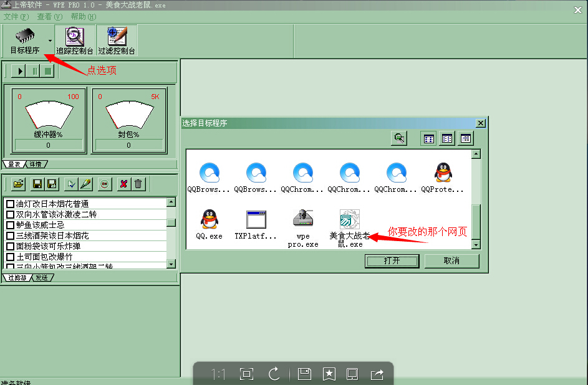Toggle the 面粉袋该可乐炸弹 filter checkbox
Viewport: 588px width, 385px height.
pos(10,246)
